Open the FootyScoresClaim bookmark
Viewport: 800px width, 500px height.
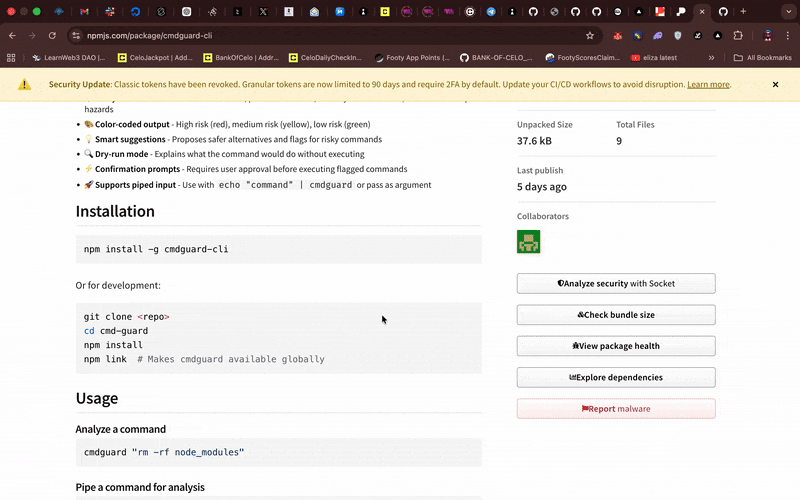click(x=583, y=58)
